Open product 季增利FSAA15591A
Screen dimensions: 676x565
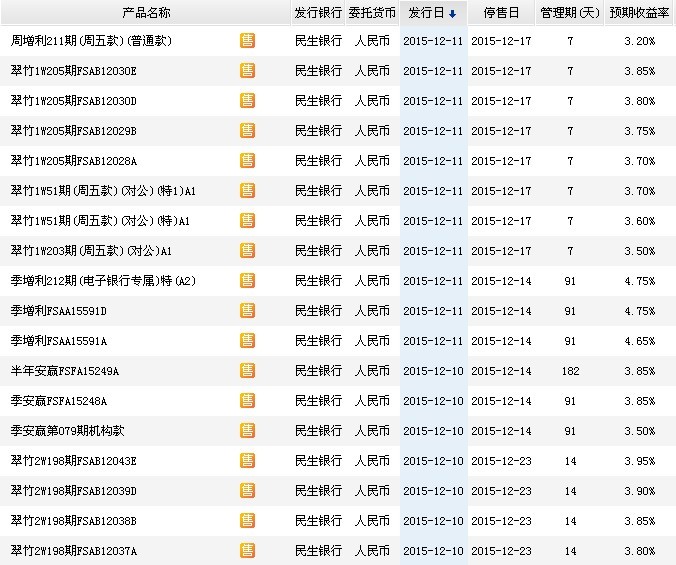point(59,341)
